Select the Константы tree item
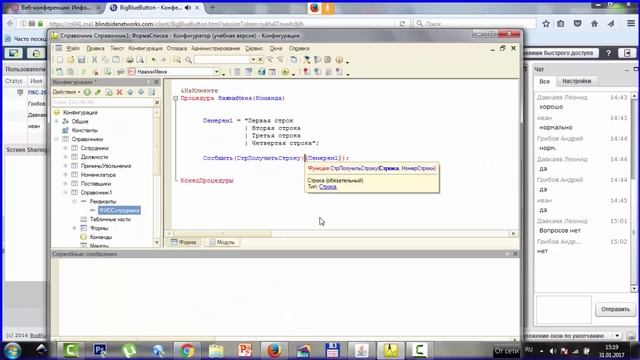Screen dimensions: 640x360 [85, 130]
